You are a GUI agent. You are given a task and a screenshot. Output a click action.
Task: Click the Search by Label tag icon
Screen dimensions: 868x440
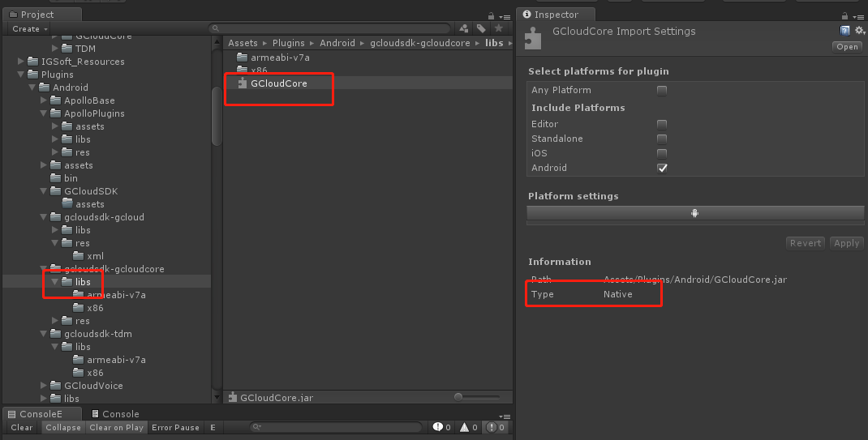click(481, 28)
